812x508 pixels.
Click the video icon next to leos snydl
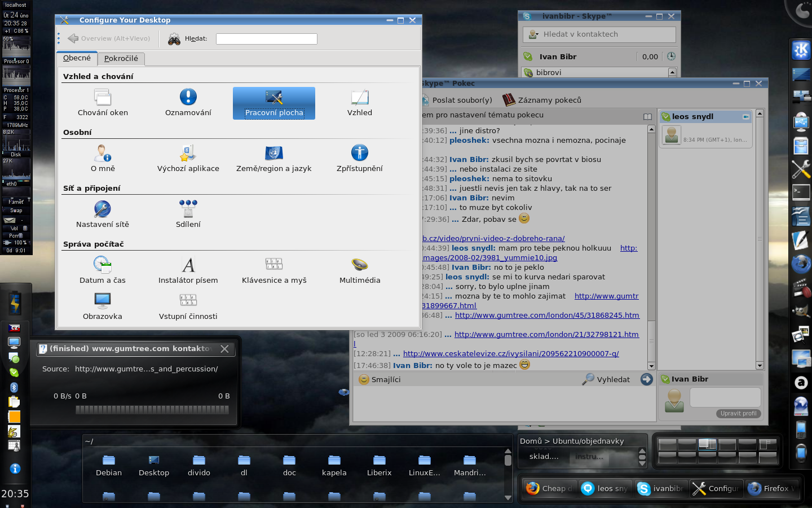[x=745, y=117]
